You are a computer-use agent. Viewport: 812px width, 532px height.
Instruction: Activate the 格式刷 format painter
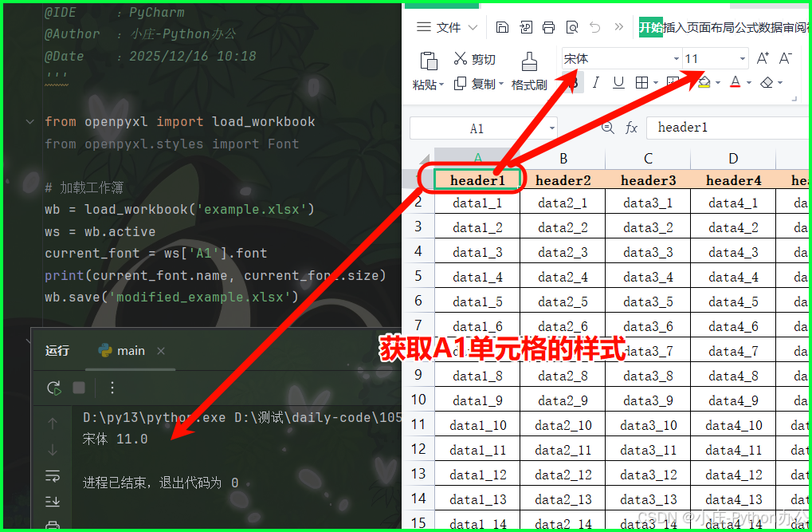click(x=529, y=72)
